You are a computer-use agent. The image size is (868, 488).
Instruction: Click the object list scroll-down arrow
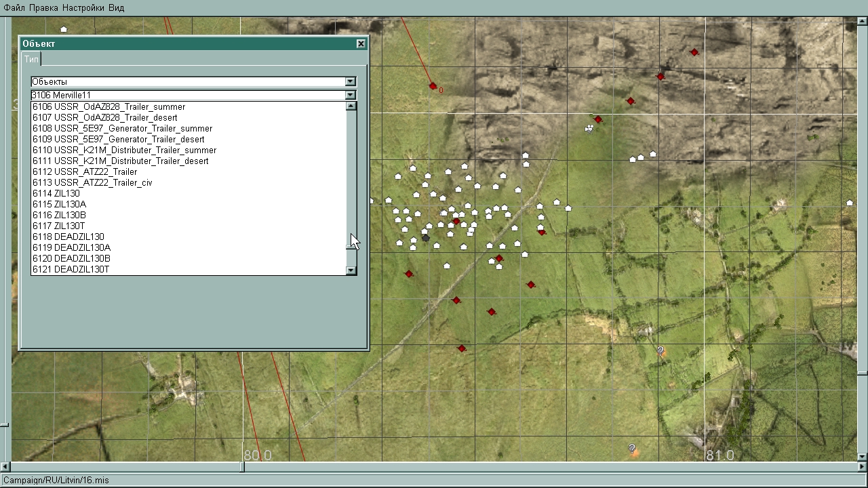(x=351, y=270)
